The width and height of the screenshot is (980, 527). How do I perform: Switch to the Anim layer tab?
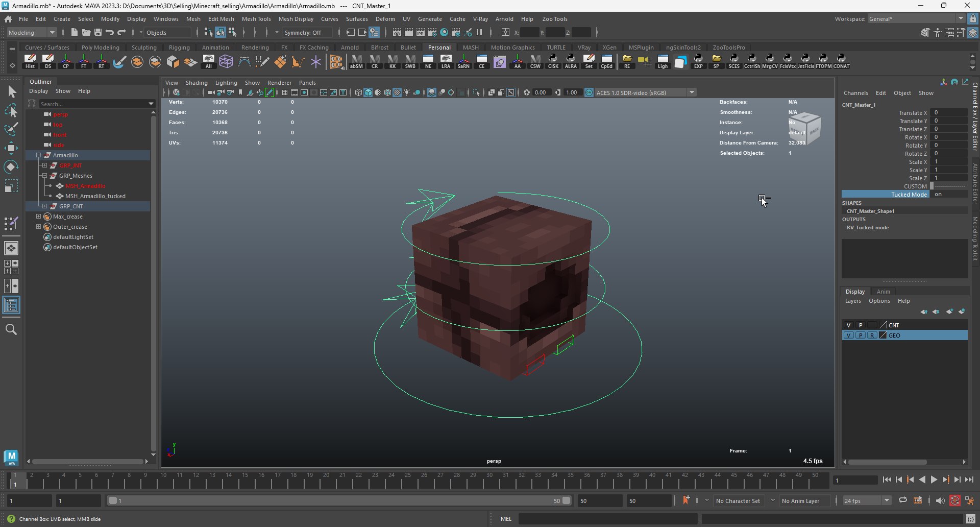883,292
